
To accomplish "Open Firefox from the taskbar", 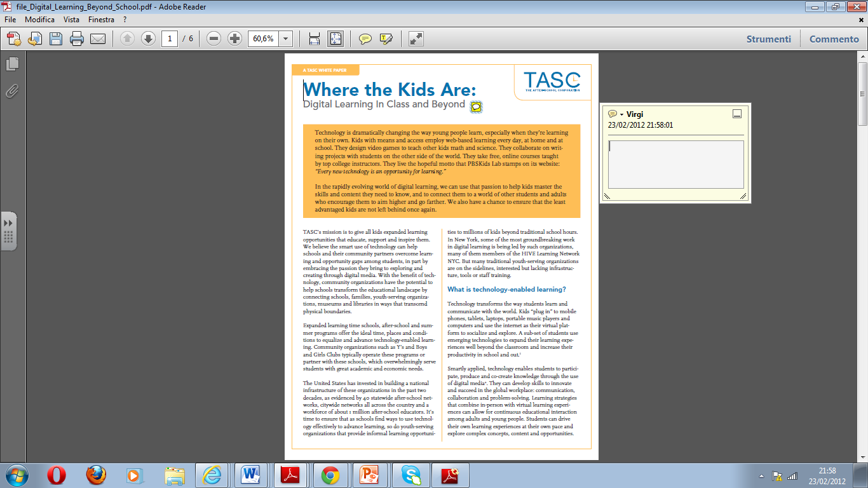I will tap(96, 475).
